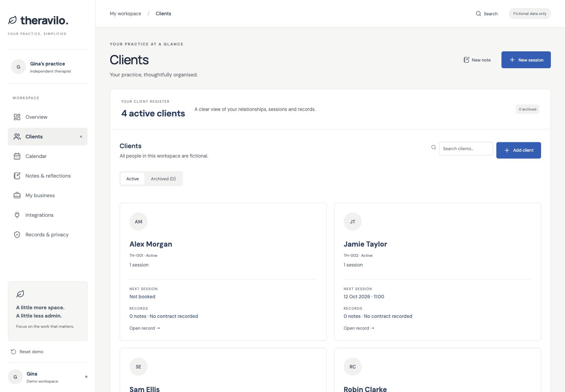This screenshot has width=565, height=392.
Task: Click the Clients people icon in sidebar
Action: (17, 136)
